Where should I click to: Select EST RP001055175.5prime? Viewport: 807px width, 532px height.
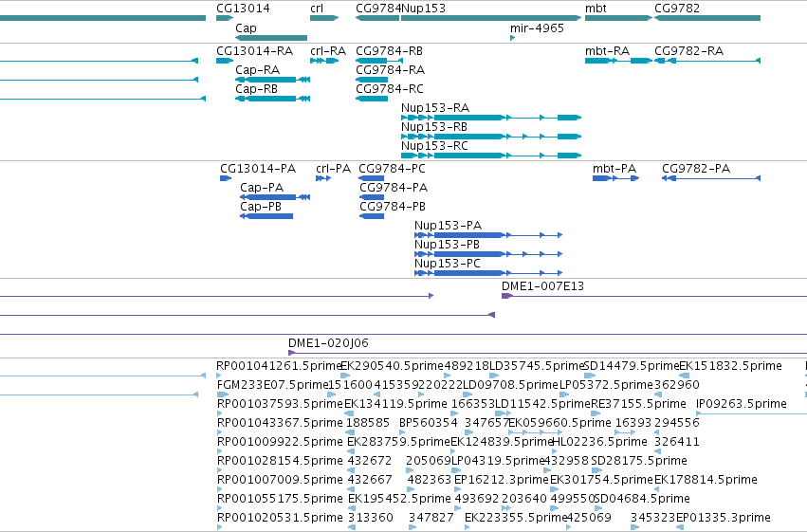(280, 499)
